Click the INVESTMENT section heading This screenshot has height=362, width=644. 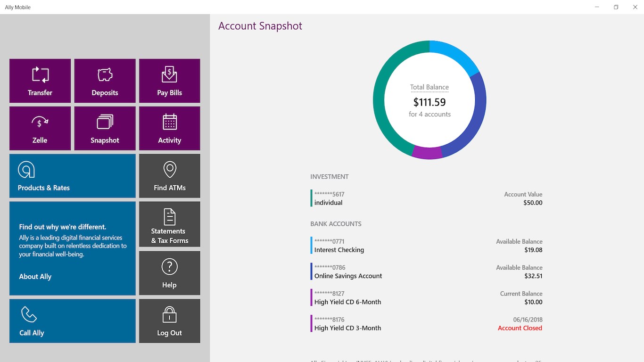coord(330,177)
